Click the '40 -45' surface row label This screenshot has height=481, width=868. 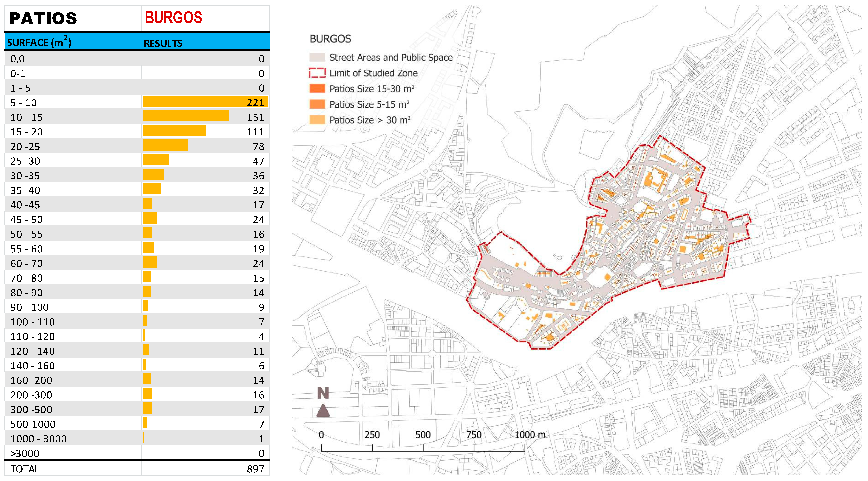tap(25, 205)
